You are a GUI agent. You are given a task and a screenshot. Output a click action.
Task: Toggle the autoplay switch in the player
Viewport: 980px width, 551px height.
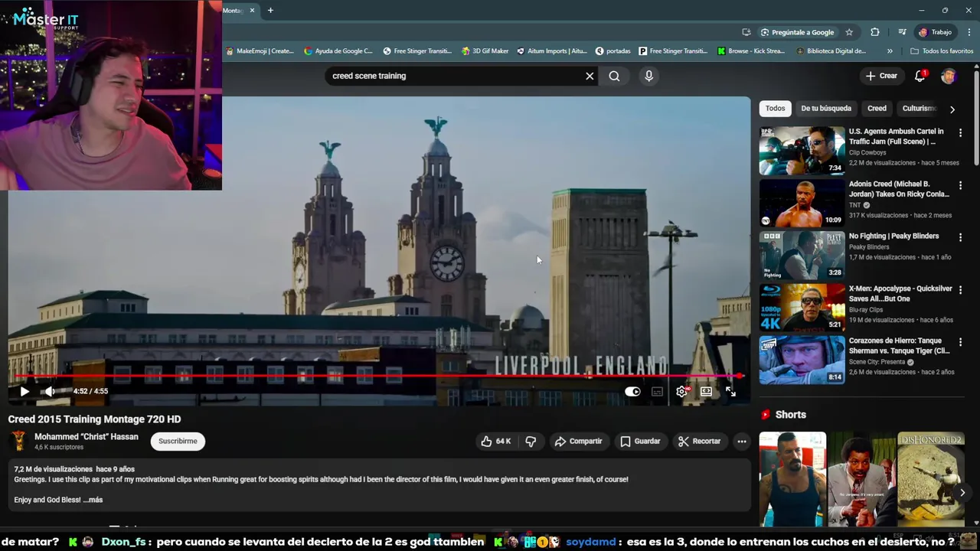tap(632, 391)
